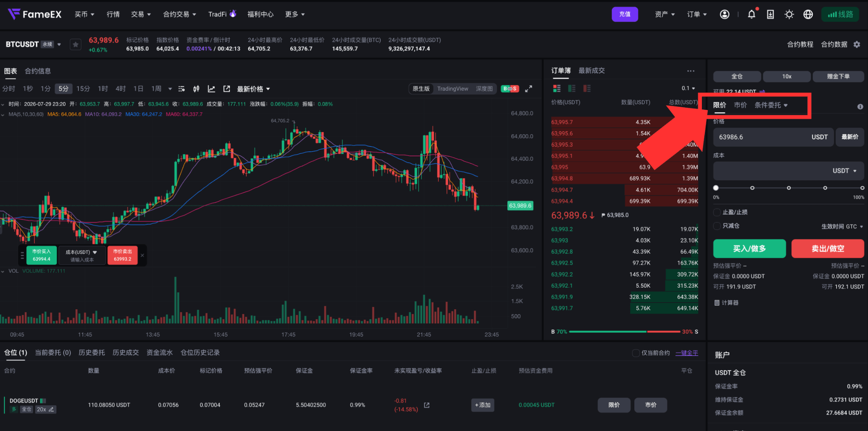Open the 历史委托 tab
The image size is (868, 431).
[x=92, y=353]
